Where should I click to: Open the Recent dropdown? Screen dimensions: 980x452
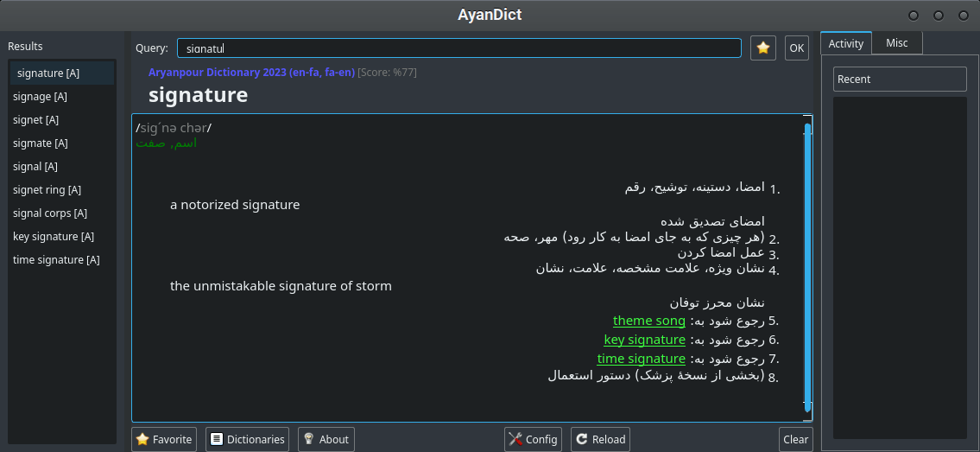(x=900, y=79)
